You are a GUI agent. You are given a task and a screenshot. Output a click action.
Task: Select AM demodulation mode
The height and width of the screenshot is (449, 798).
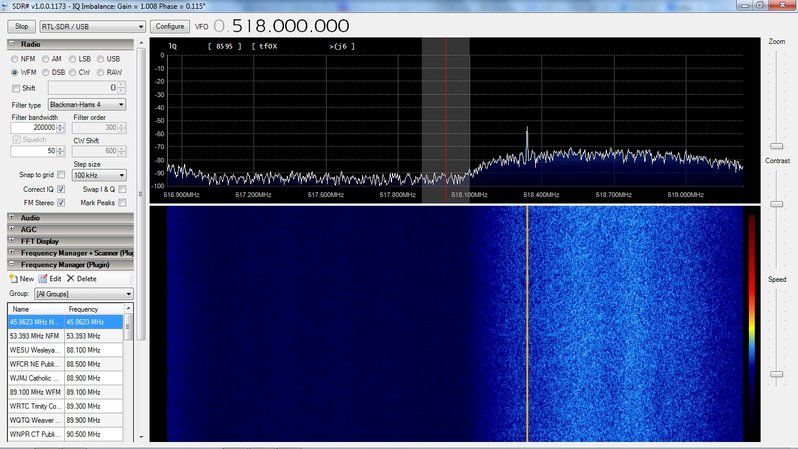tap(45, 59)
